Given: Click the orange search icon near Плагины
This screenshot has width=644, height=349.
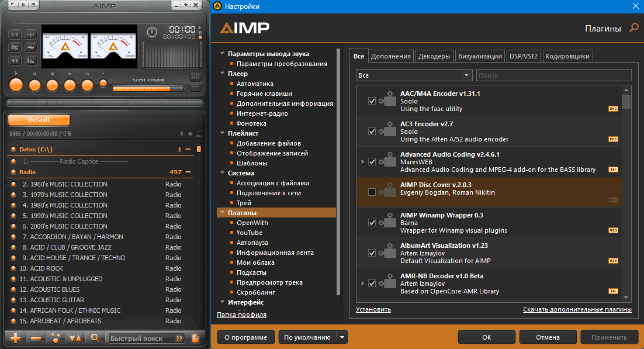Looking at the screenshot, I should 634,28.
